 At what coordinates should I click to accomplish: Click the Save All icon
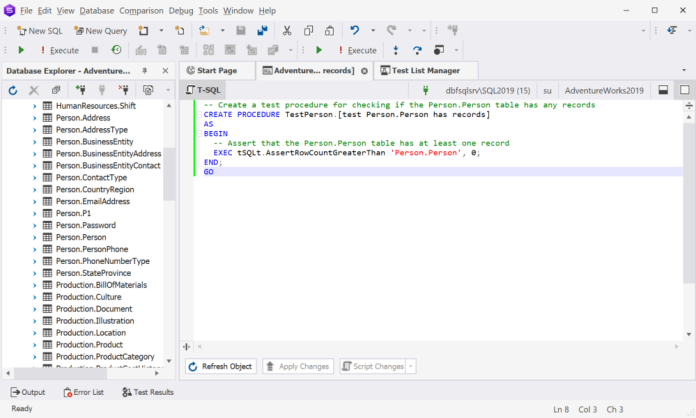pyautogui.click(x=261, y=30)
